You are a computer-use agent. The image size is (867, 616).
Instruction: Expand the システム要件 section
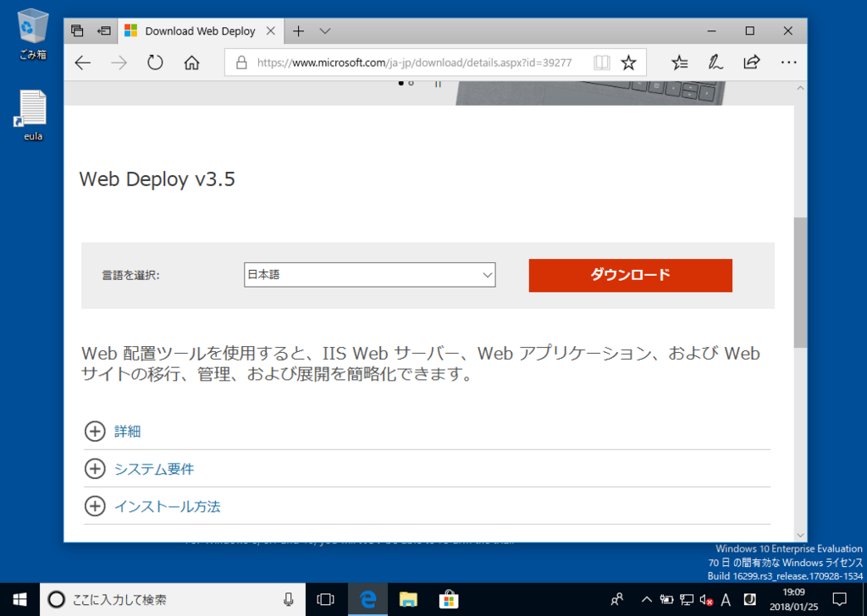coord(95,469)
